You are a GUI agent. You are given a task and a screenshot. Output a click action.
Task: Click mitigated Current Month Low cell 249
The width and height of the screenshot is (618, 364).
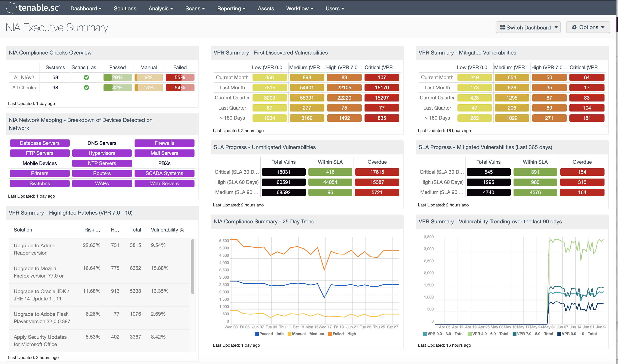474,77
